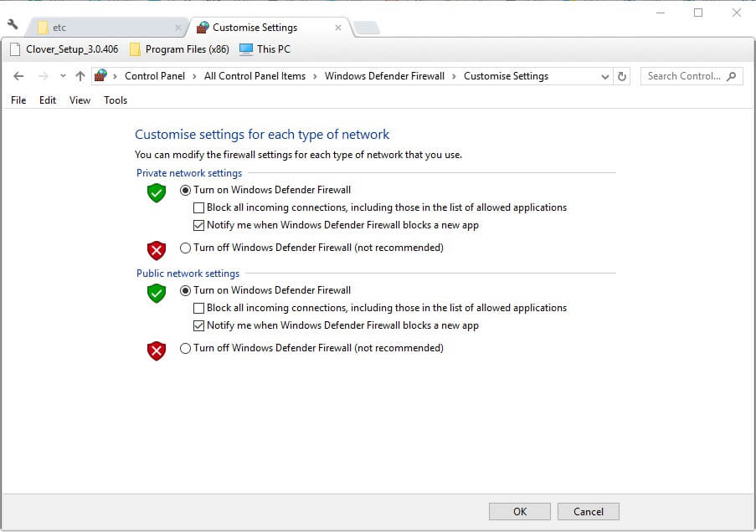Click the search magnifier icon
The height and width of the screenshot is (532, 756).
pos(732,76)
